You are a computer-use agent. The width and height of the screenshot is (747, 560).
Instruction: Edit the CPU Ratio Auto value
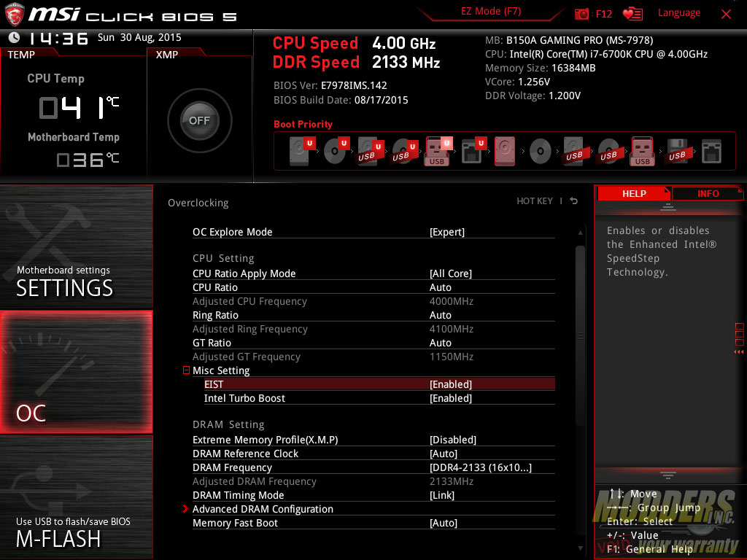[440, 287]
